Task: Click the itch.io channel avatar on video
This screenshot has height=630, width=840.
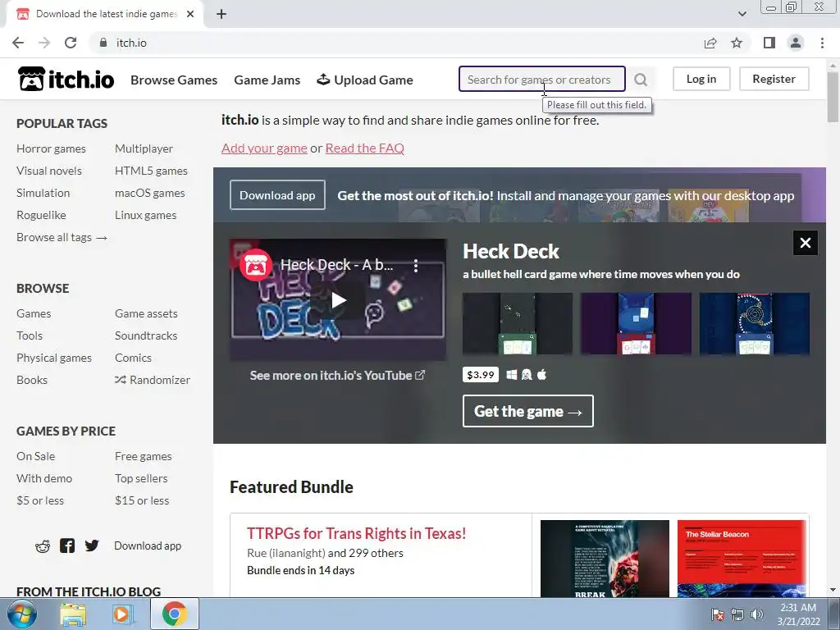Action: tap(256, 265)
